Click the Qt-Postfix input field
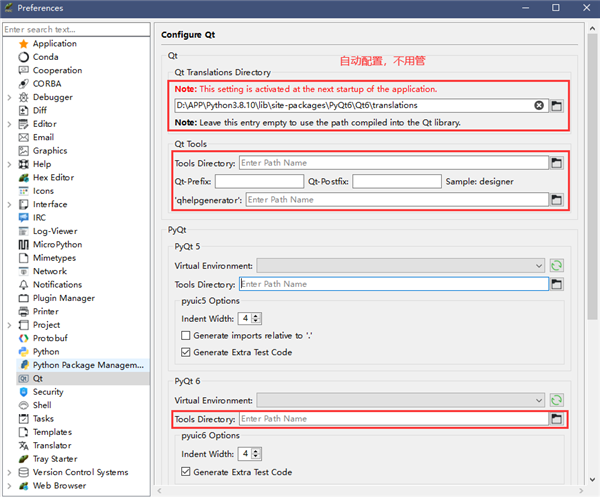 tap(397, 181)
